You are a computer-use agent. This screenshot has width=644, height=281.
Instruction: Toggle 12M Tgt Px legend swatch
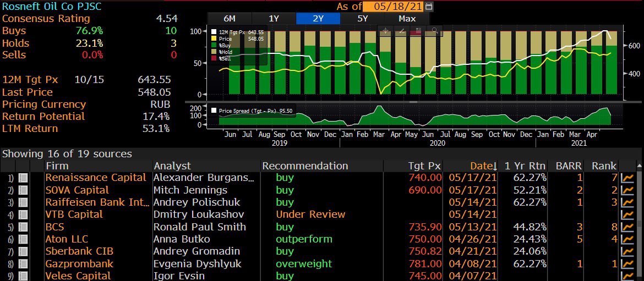point(214,32)
